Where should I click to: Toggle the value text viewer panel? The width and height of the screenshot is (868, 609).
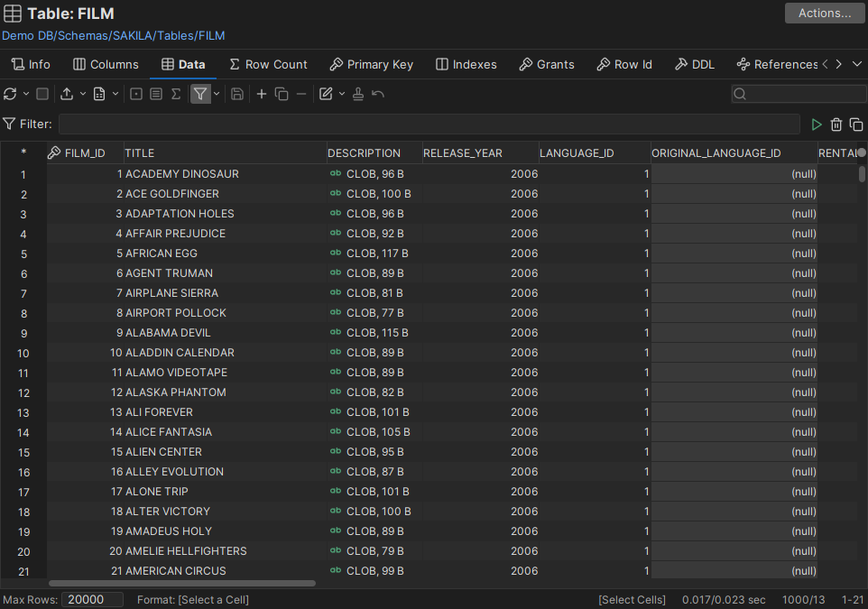(x=155, y=93)
